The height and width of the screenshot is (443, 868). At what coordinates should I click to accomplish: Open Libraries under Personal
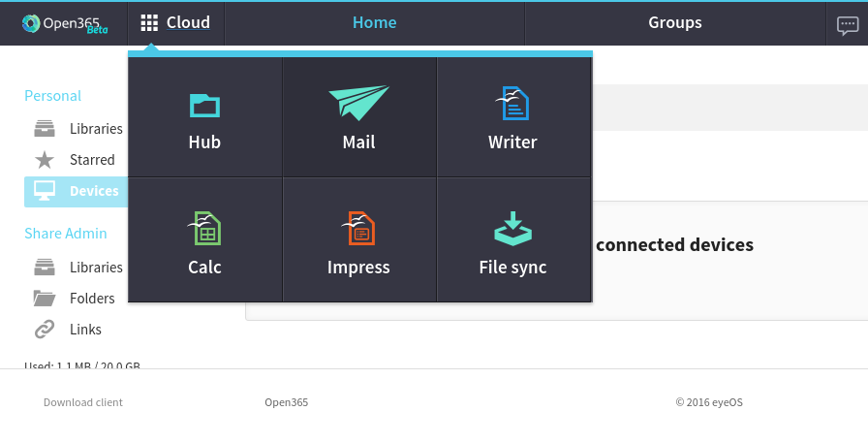(x=96, y=129)
